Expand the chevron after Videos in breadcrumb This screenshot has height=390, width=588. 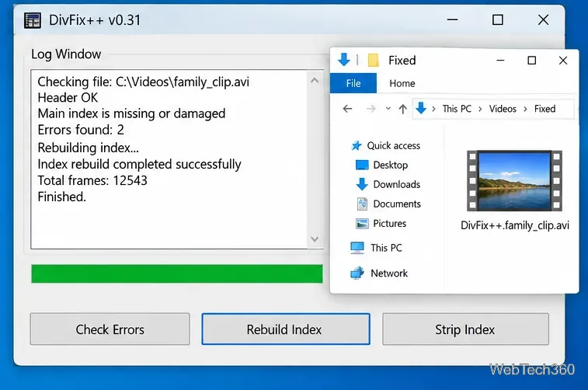(x=525, y=109)
